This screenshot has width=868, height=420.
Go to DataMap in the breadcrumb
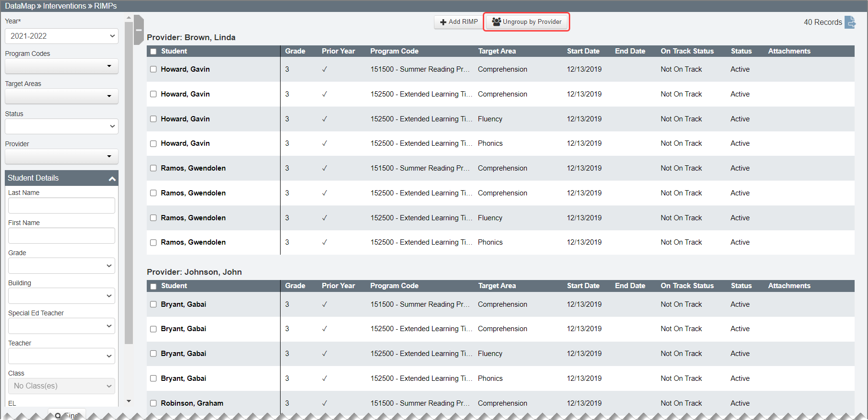[x=20, y=6]
